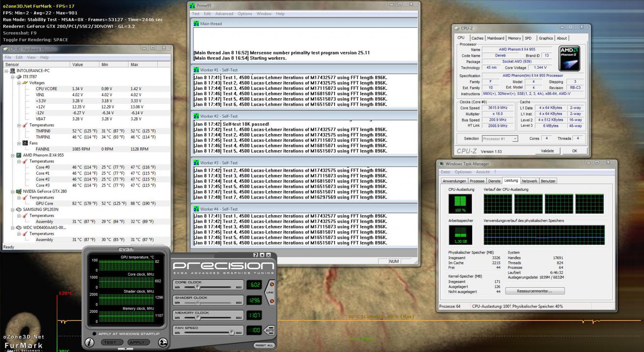The height and width of the screenshot is (352, 644).
Task: Toggle Auto fan speed in Precision
Action: (269, 331)
